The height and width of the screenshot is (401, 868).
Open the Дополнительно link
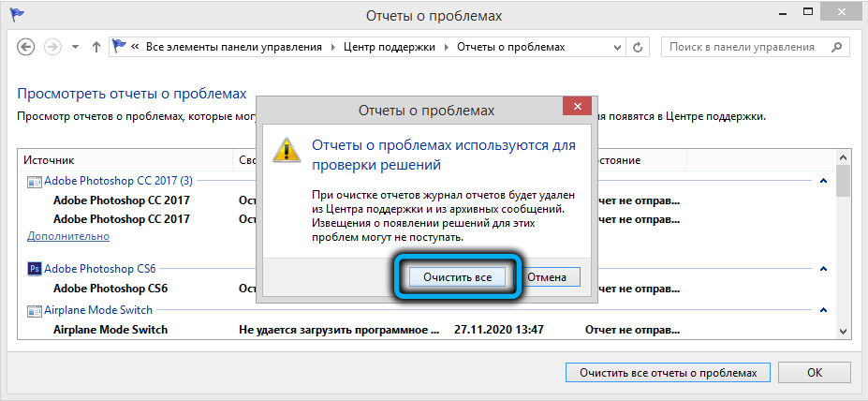[x=68, y=237]
